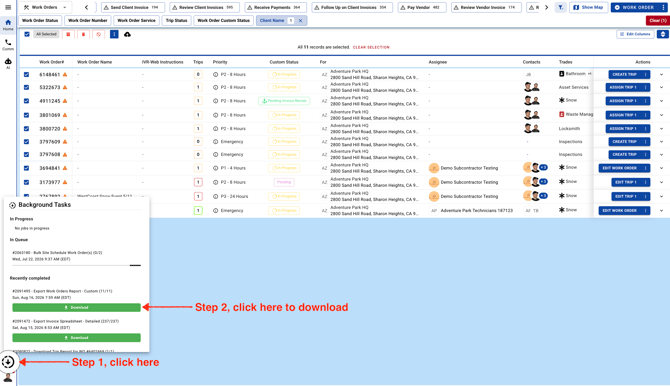
Task: Open the Comm phone section
Action: 8,44
